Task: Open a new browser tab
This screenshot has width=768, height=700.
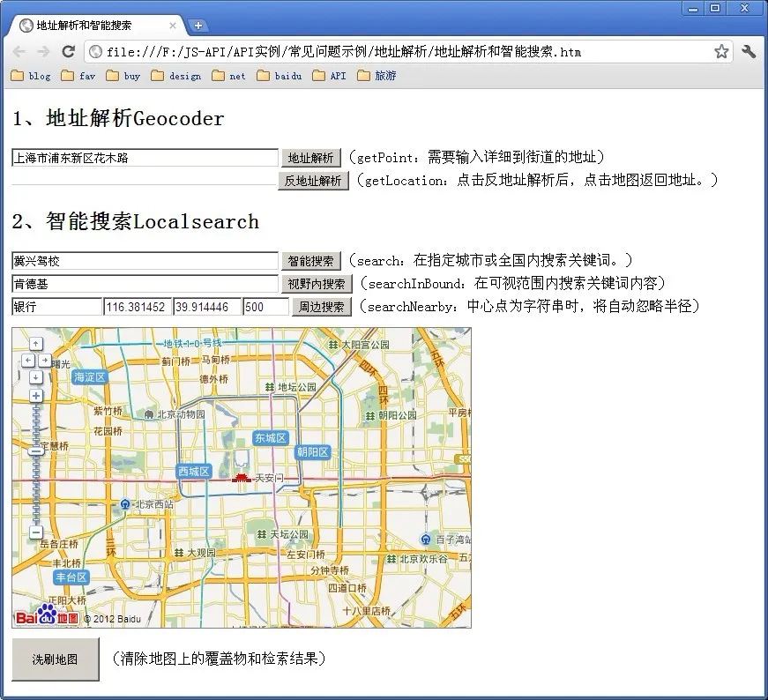Action: [x=198, y=26]
